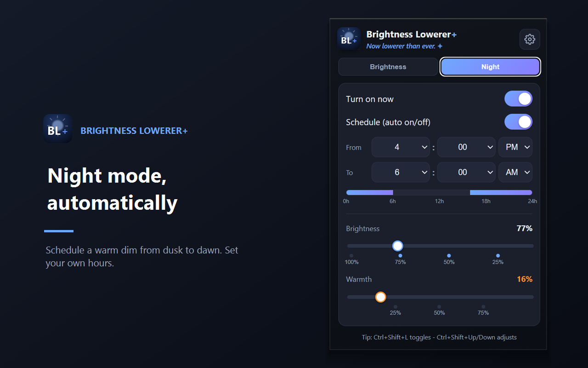Switch to the Brightness tab
The image size is (588, 368).
pos(388,67)
